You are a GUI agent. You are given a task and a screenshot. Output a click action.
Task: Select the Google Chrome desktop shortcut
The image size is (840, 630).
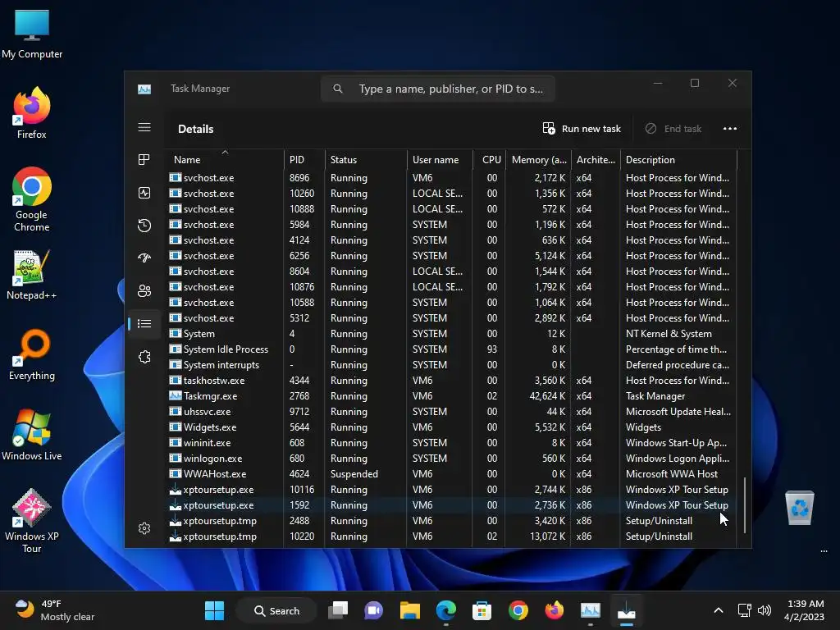(x=32, y=199)
